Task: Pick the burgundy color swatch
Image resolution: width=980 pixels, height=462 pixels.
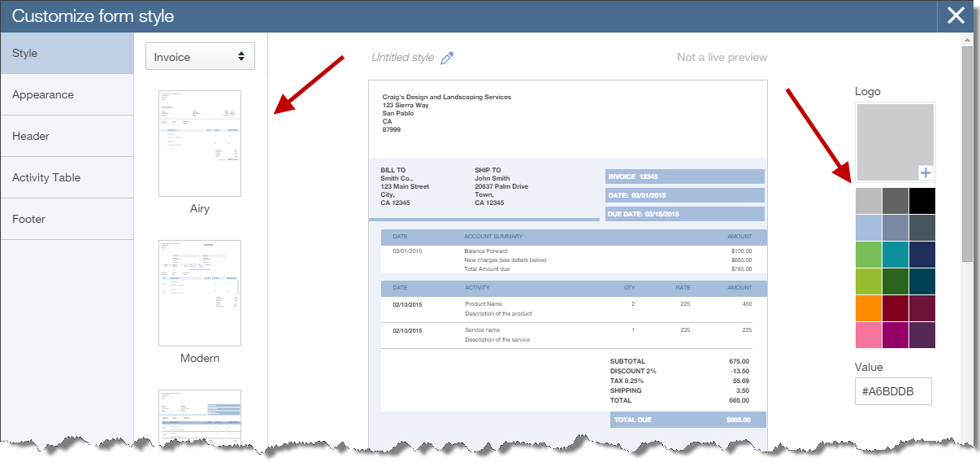Action: click(x=922, y=308)
